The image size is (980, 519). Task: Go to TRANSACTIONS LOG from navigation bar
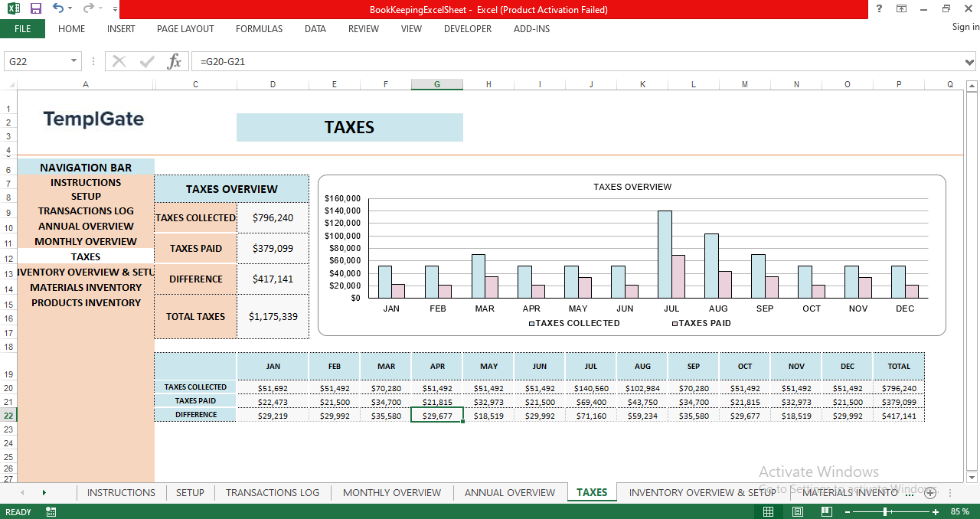pyautogui.click(x=86, y=211)
